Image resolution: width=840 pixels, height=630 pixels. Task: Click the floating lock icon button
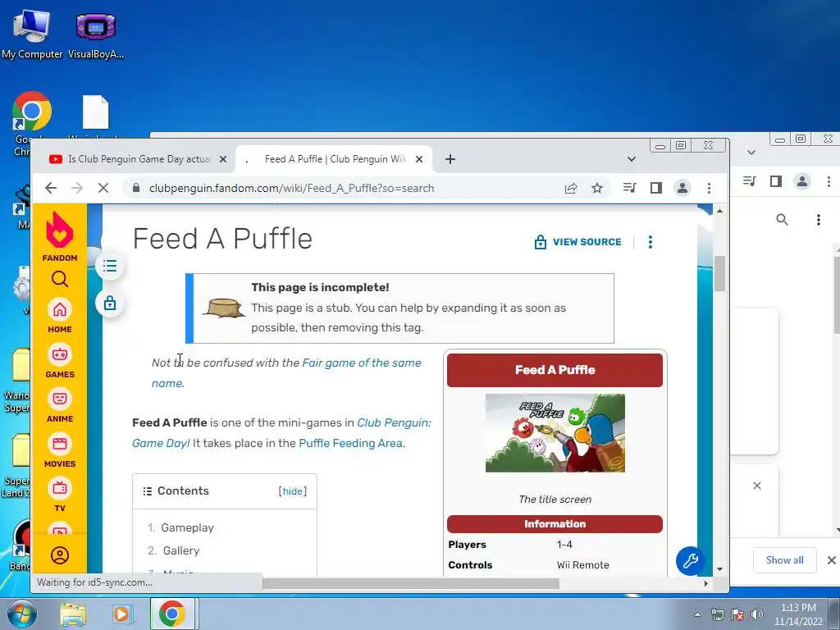point(110,304)
